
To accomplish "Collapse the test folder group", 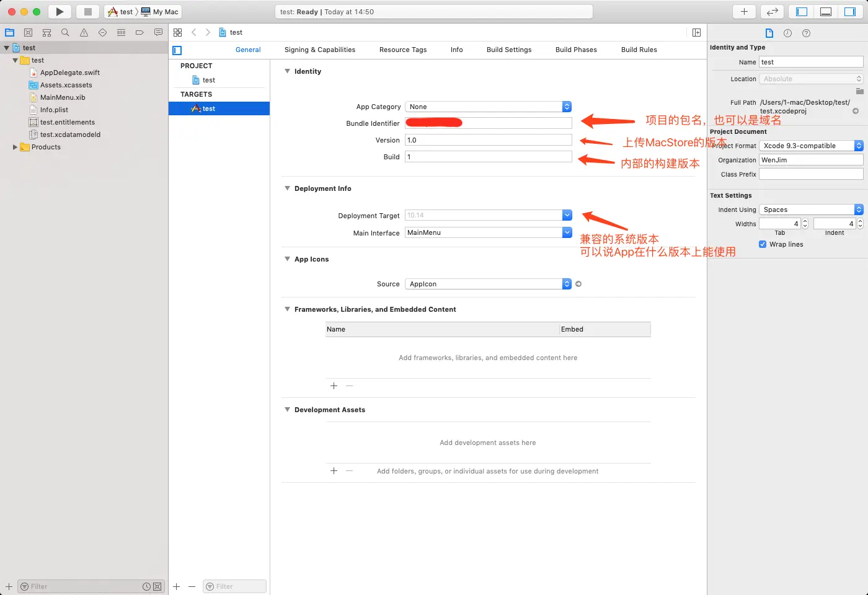I will click(15, 60).
